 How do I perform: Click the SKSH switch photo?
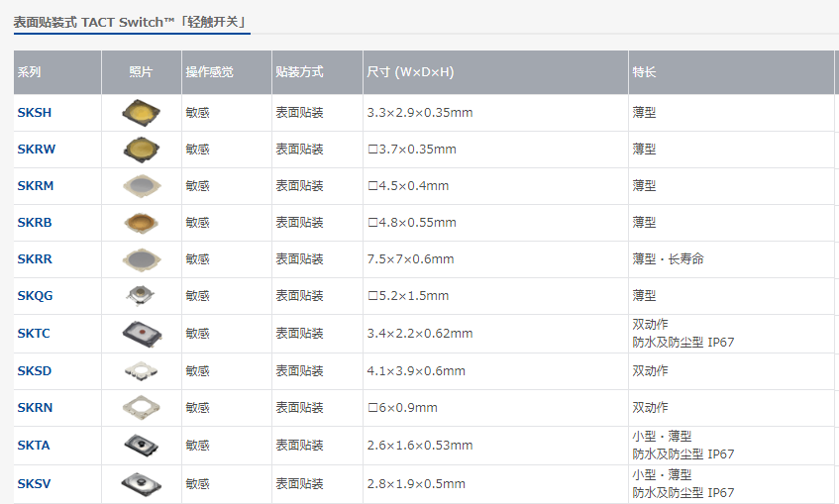(141, 112)
